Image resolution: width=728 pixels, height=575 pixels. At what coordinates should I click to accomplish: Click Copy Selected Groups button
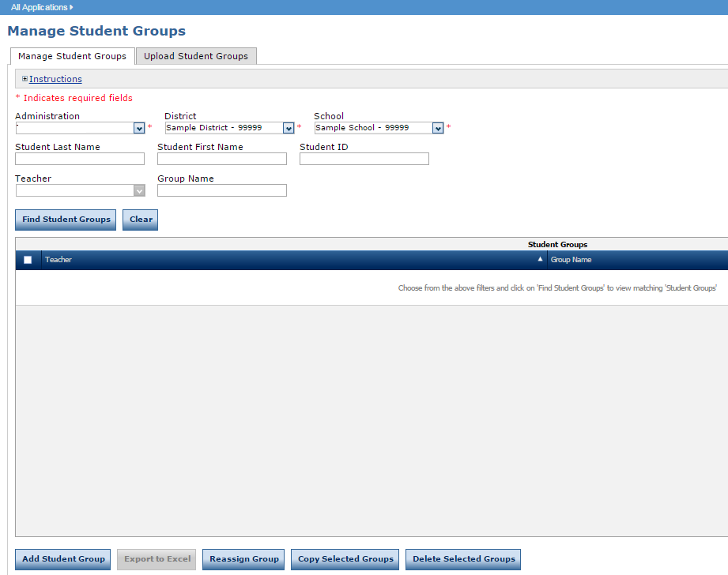pos(345,559)
